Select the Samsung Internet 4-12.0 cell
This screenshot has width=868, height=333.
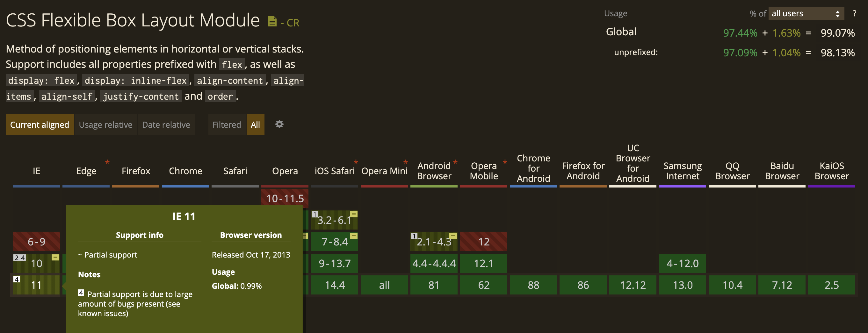click(683, 263)
